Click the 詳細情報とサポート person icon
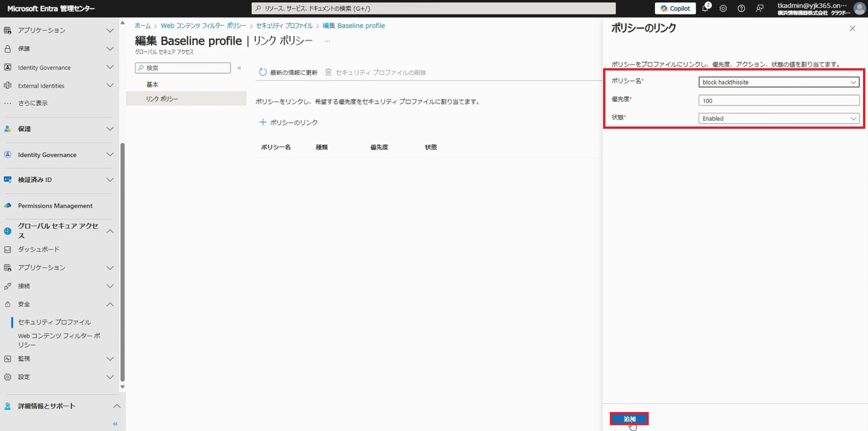The image size is (868, 431). pyautogui.click(x=8, y=406)
